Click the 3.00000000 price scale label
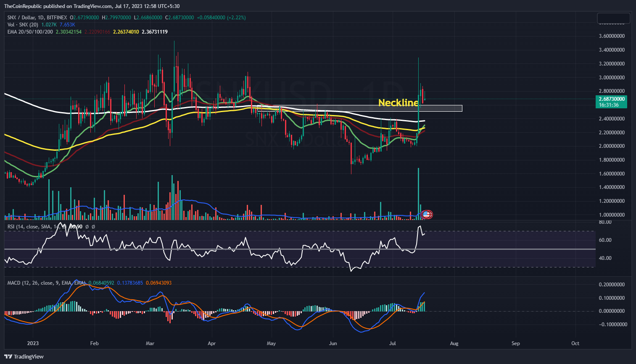 (x=611, y=78)
